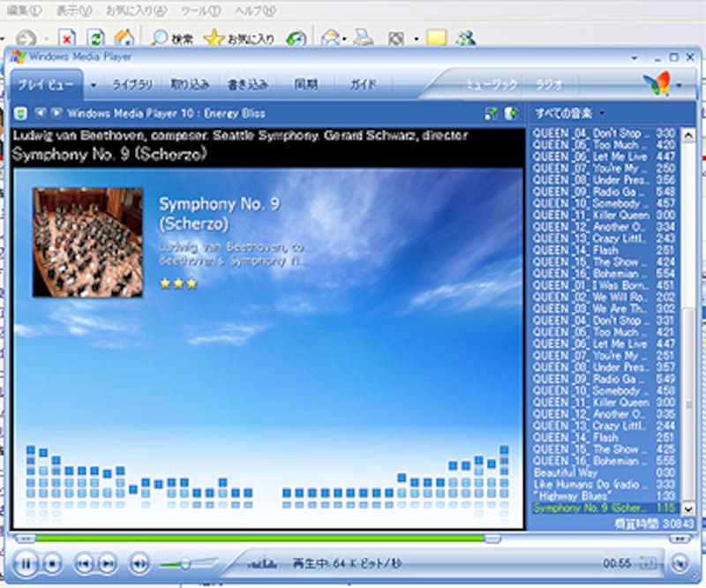Viewport: 706px width, 588px height.
Task: Click the browser's 検索 search button
Action: point(172,39)
